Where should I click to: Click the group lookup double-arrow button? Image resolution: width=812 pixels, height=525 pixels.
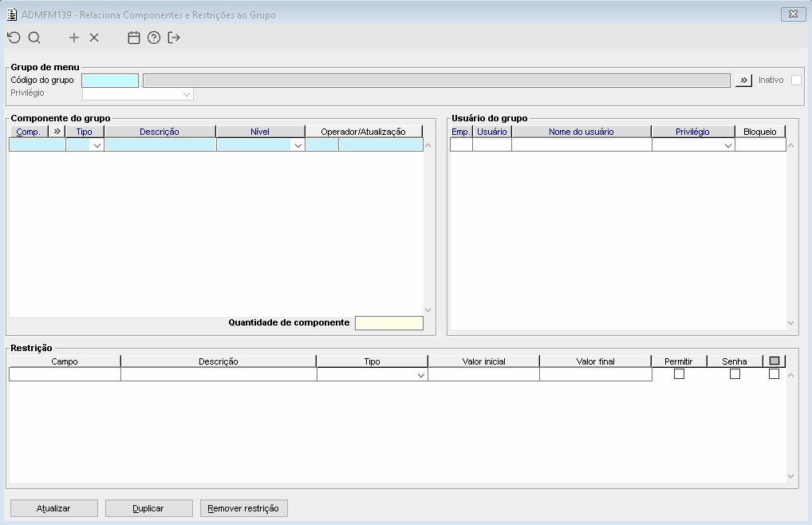pos(743,81)
